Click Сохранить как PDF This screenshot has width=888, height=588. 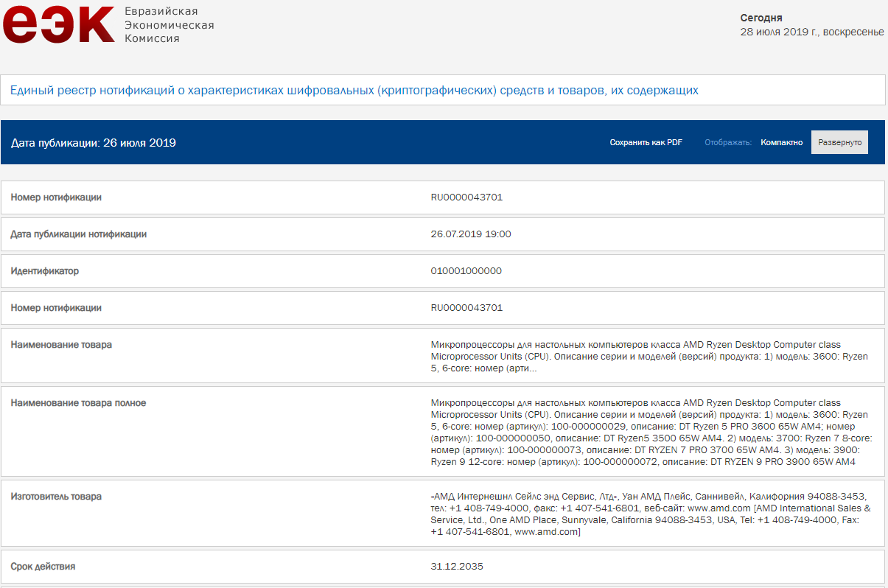click(646, 143)
